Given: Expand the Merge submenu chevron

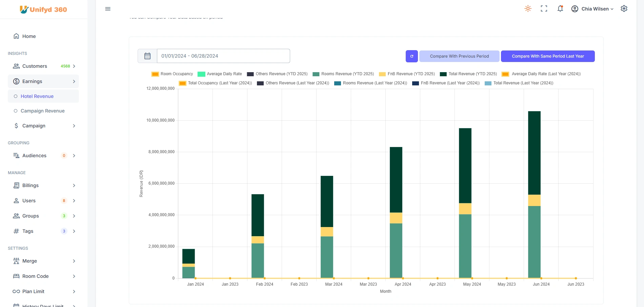Looking at the screenshot, I should point(74,261).
